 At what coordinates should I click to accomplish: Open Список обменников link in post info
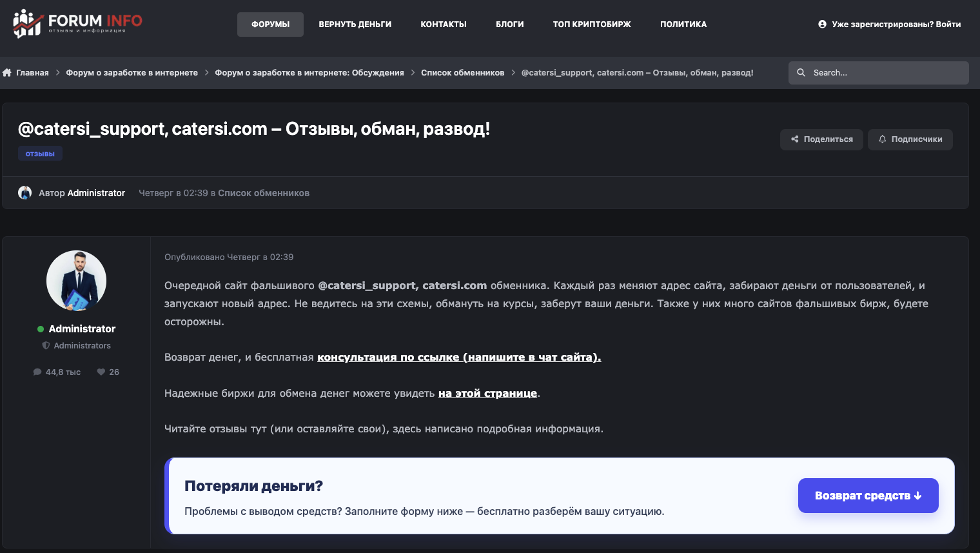(264, 193)
